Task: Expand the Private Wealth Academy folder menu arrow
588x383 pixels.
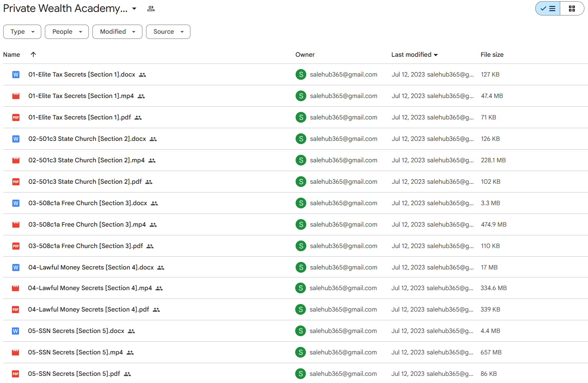Action: [x=134, y=9]
